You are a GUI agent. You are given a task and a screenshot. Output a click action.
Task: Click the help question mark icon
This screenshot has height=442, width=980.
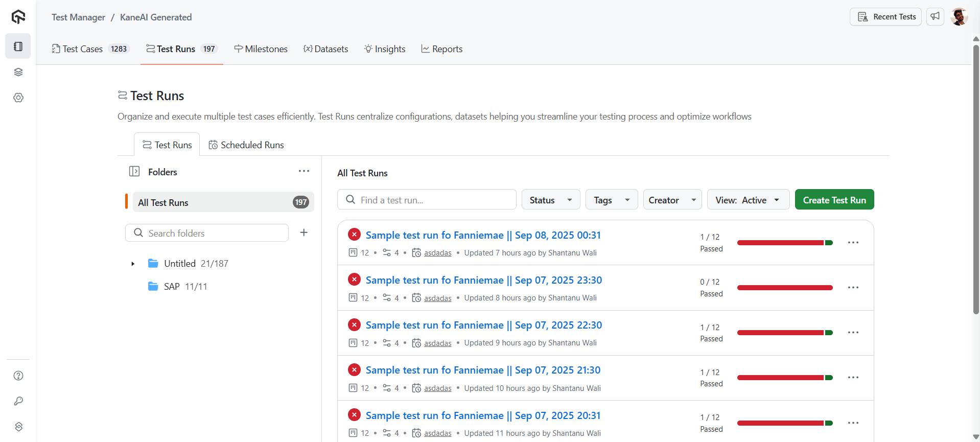coord(18,376)
